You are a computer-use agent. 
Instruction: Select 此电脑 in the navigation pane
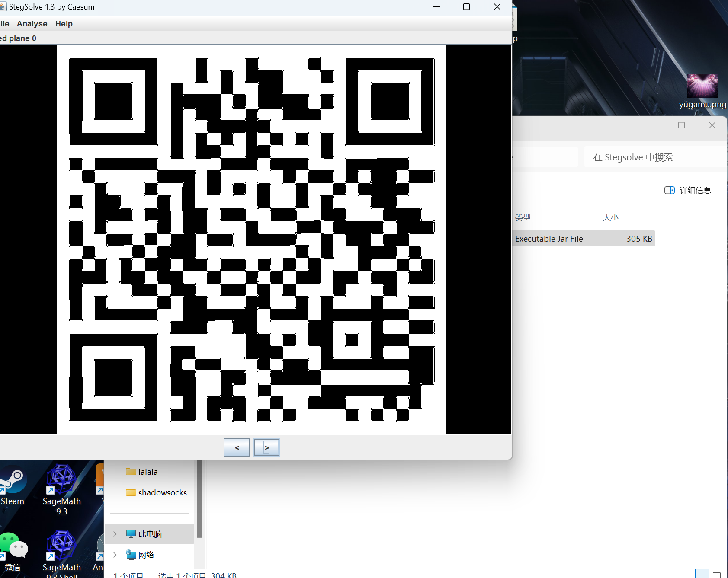150,534
